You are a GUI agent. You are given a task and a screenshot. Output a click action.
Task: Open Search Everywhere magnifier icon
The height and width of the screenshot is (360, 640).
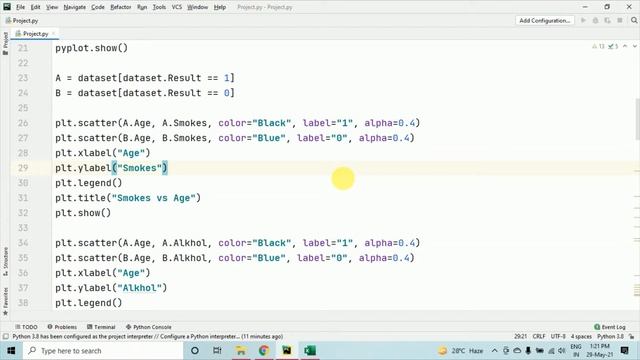click(634, 20)
